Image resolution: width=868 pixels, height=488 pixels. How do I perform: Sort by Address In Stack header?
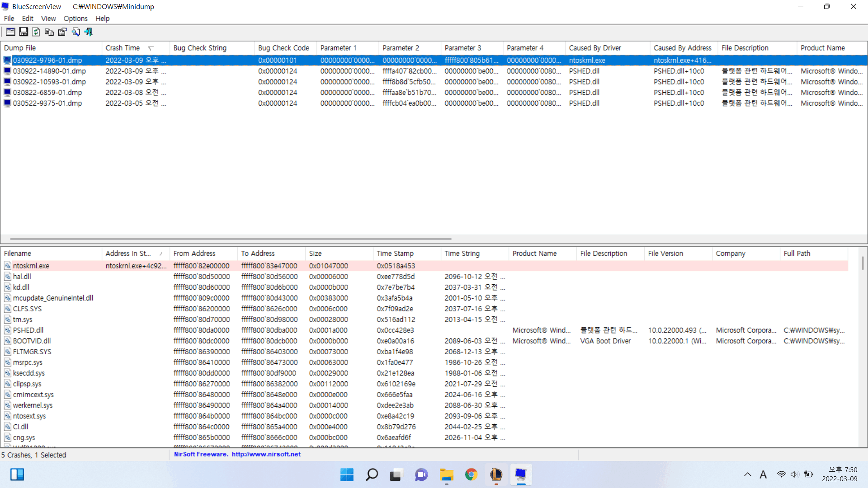click(x=136, y=253)
